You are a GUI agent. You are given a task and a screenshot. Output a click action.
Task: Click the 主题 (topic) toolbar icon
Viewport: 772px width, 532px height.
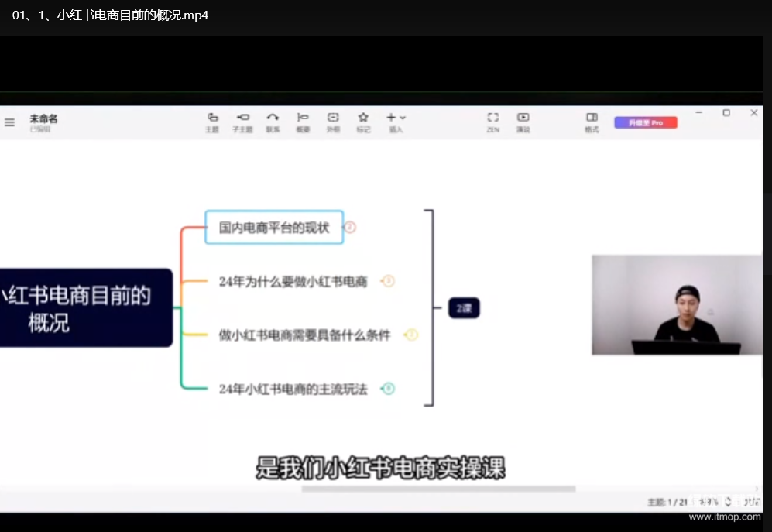212,122
